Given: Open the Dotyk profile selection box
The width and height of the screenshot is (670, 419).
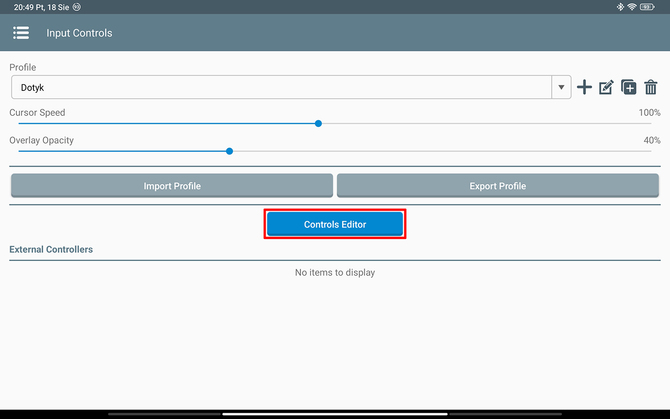Looking at the screenshot, I should click(x=280, y=88).
